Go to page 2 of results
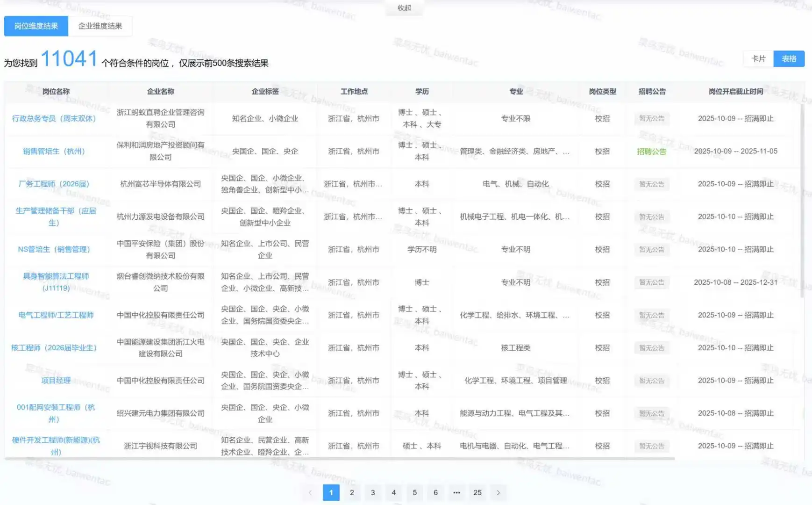812x505 pixels. [352, 492]
